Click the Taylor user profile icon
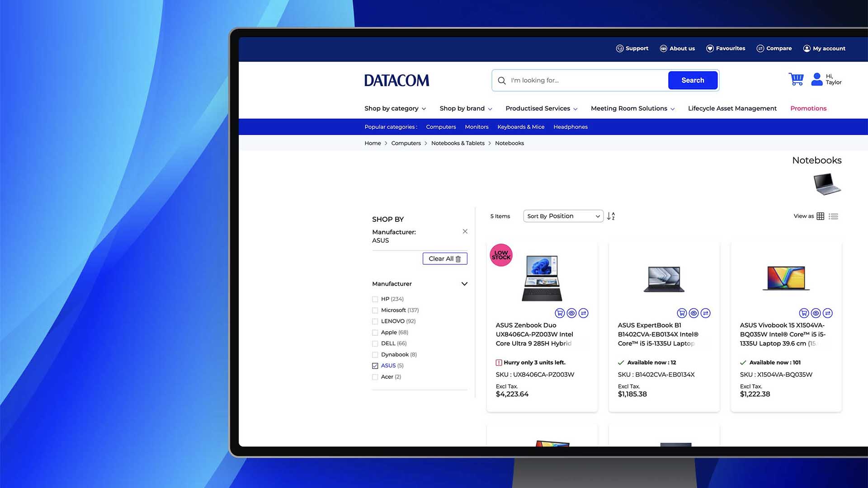 click(816, 79)
